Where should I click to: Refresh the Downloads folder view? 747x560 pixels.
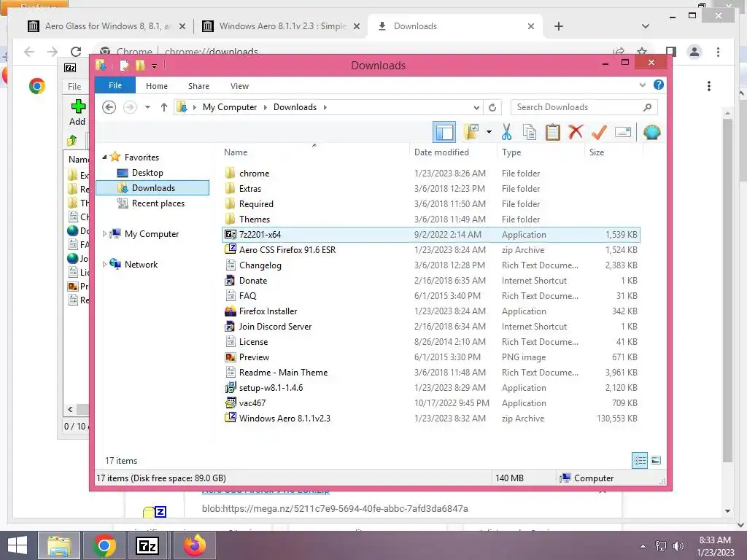(x=492, y=108)
